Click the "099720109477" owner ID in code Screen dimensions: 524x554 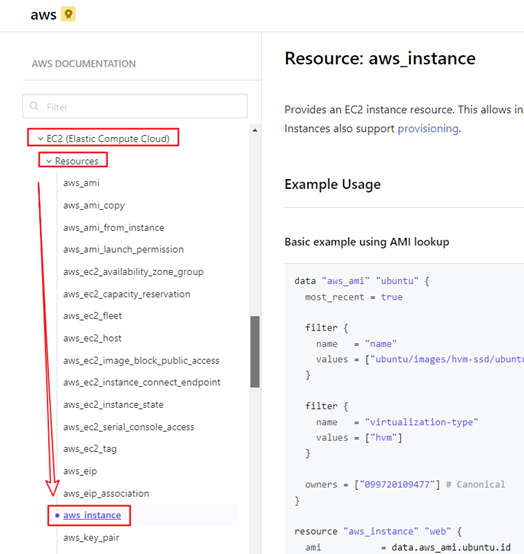(397, 484)
